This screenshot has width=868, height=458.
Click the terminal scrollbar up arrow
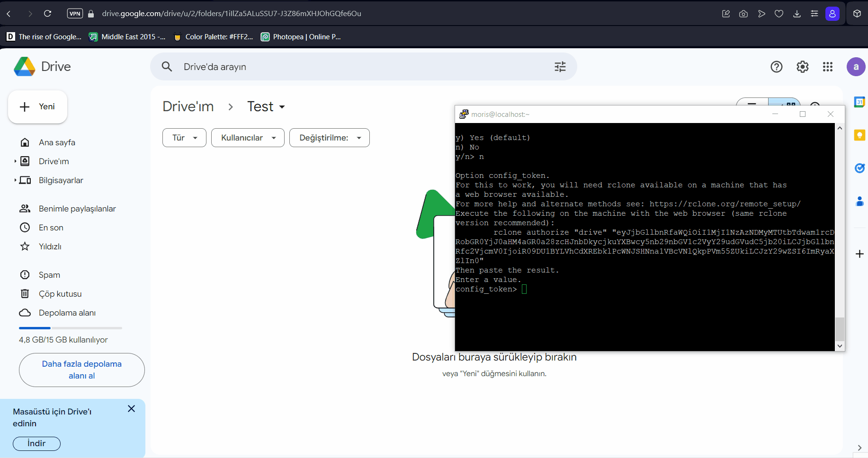click(x=840, y=128)
